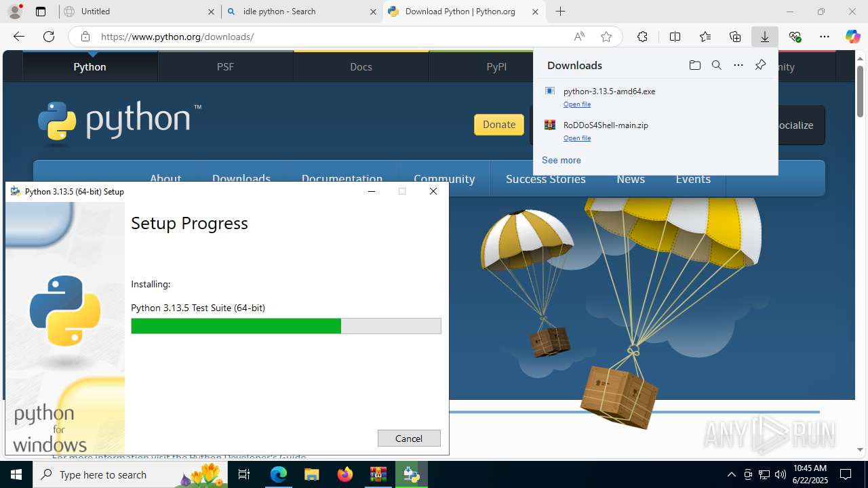Image resolution: width=868 pixels, height=488 pixels.
Task: Open file link for RoDDoS4Shell-main.zip
Action: coord(577,138)
